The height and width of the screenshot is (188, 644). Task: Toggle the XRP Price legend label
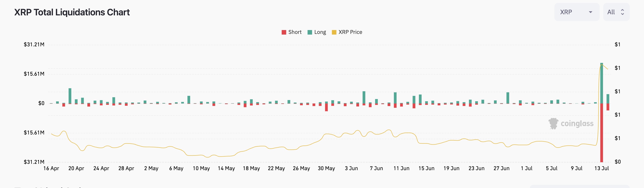pos(350,32)
